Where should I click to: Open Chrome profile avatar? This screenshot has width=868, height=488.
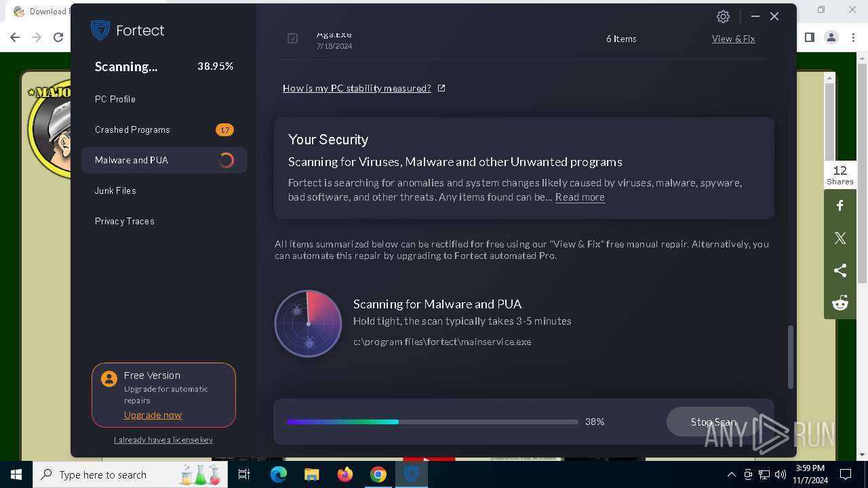pos(831,37)
